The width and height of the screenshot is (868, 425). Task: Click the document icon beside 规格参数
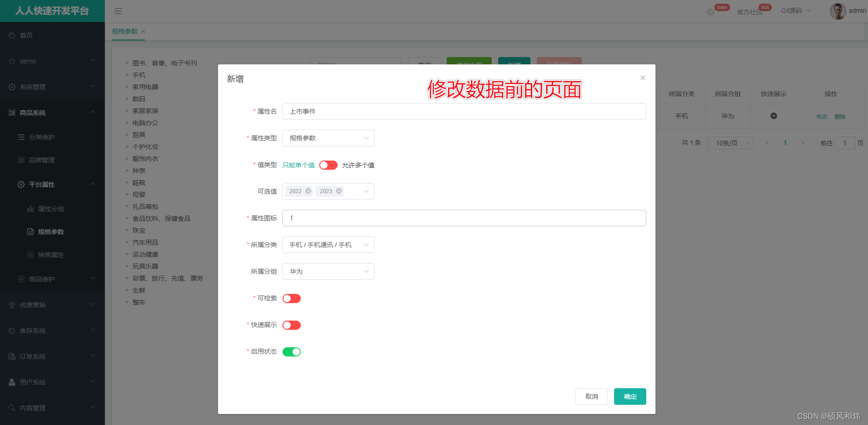(x=30, y=232)
